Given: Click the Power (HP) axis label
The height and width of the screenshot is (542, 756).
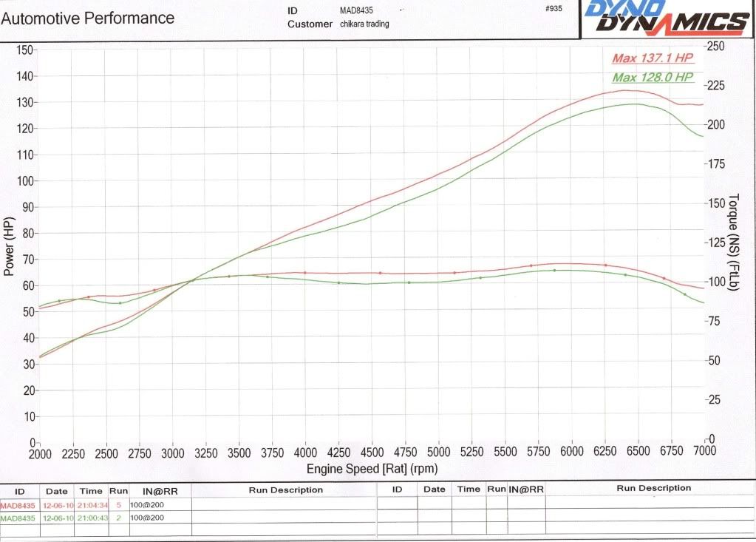Looking at the screenshot, I should [10, 245].
